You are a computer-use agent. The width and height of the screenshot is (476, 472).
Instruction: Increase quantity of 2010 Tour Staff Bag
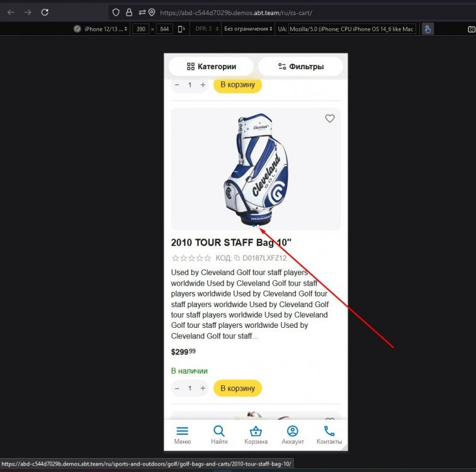pos(203,388)
